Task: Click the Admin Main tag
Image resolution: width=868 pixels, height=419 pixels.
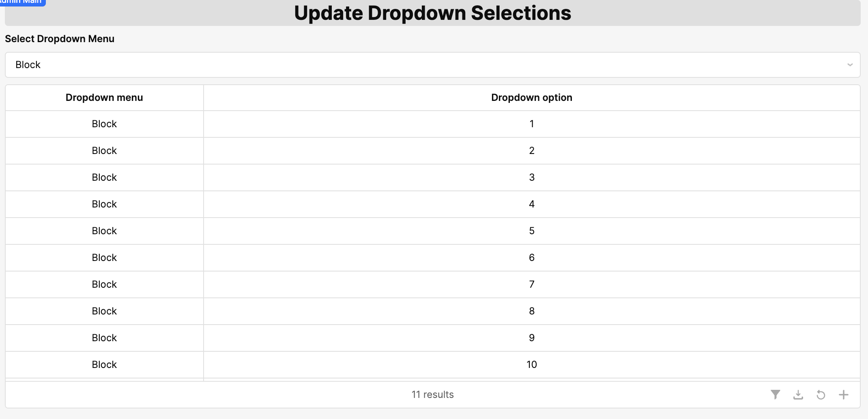Action: click(22, 2)
